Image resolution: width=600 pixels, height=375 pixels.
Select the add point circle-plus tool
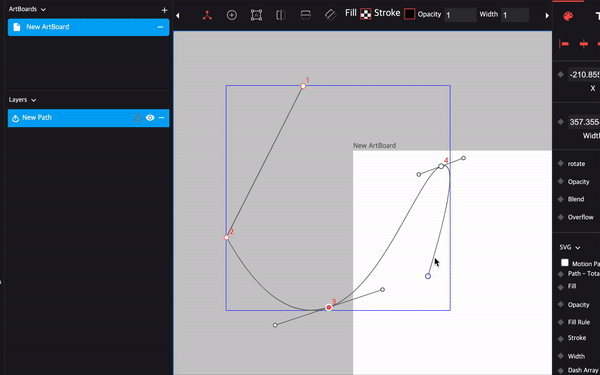click(x=232, y=15)
